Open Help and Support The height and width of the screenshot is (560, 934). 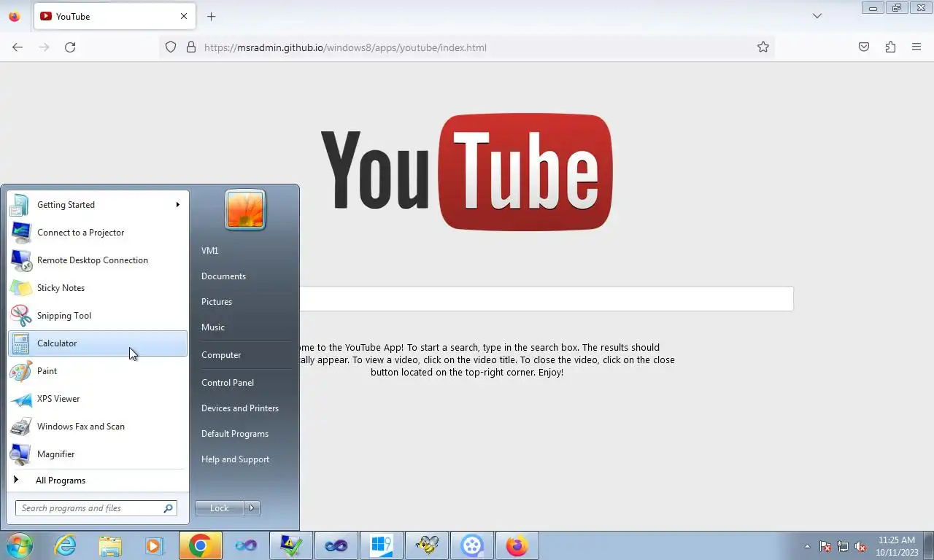click(x=235, y=459)
